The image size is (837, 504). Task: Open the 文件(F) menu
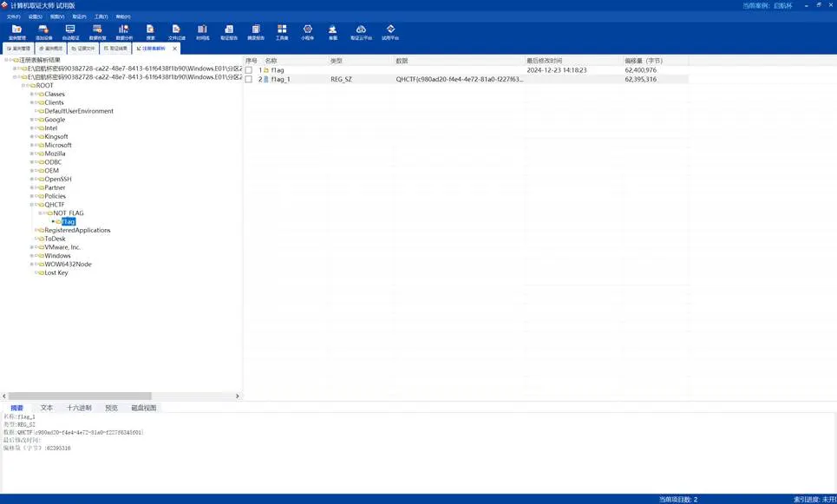click(13, 16)
